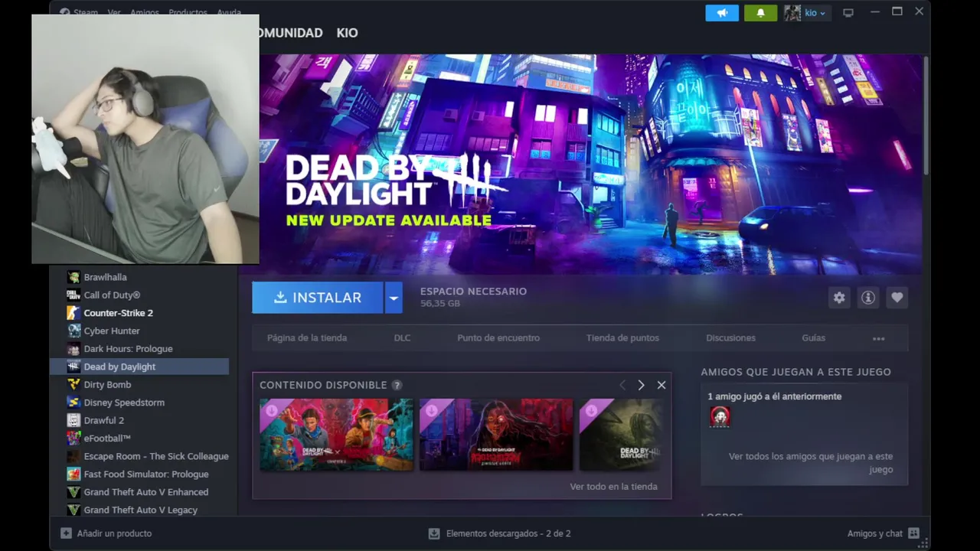Viewport: 980px width, 551px height.
Task: Click the Counter-Strike 2 game icon
Action: click(73, 313)
